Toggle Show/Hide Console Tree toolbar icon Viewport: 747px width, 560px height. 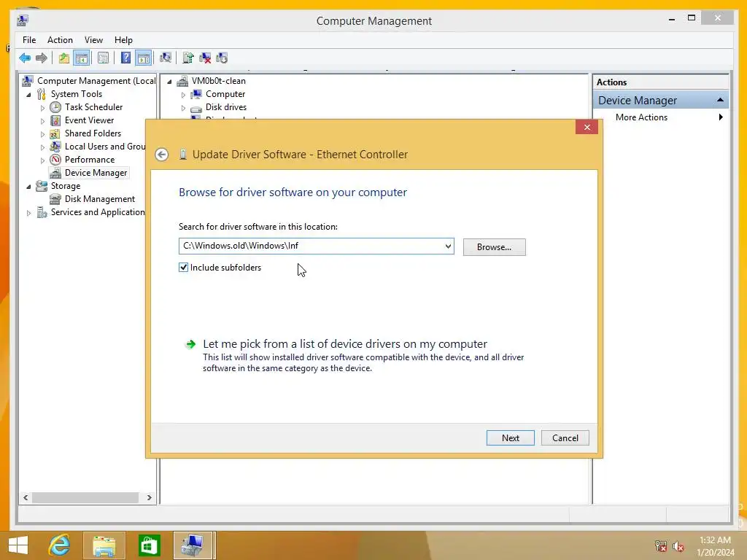click(x=82, y=58)
